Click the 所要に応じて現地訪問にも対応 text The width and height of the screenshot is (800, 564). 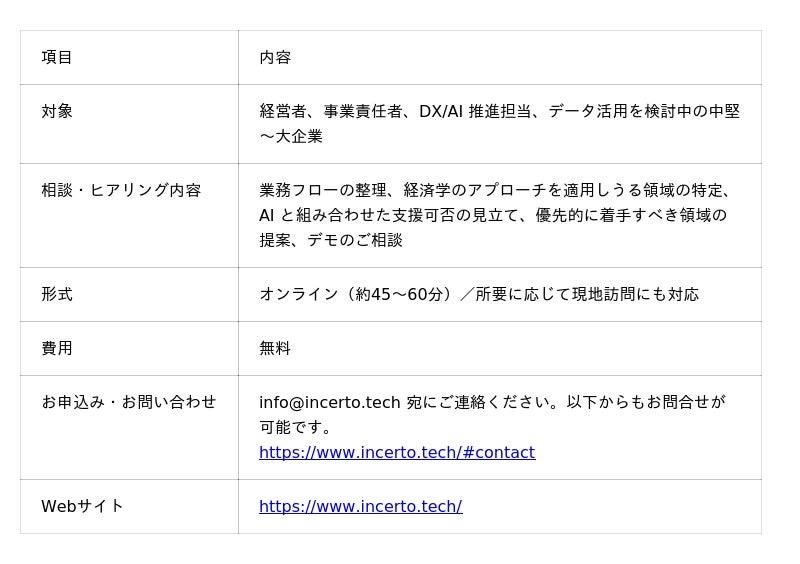pos(587,294)
